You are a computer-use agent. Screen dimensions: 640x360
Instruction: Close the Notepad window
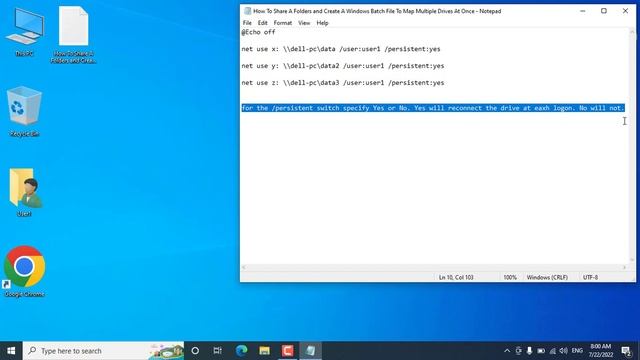[x=625, y=11]
